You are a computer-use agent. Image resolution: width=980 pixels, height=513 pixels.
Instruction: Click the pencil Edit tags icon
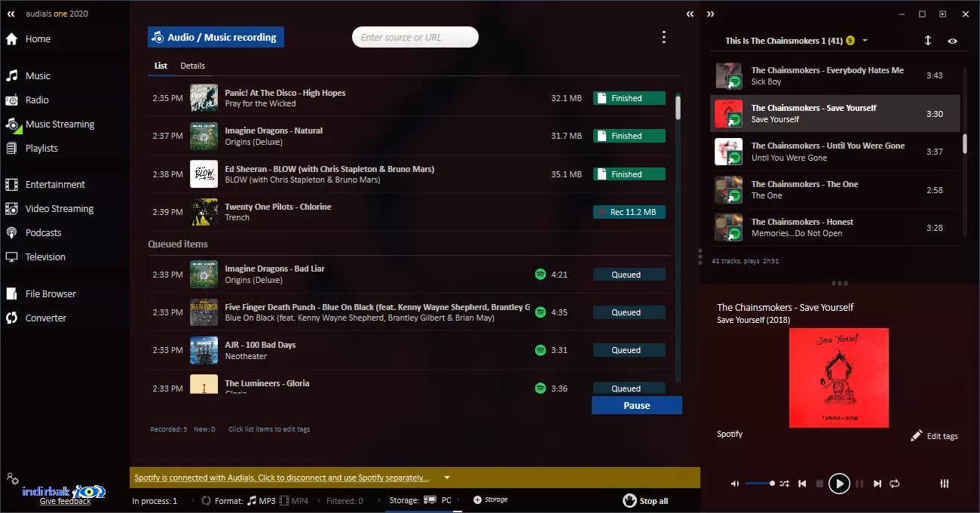(x=916, y=435)
